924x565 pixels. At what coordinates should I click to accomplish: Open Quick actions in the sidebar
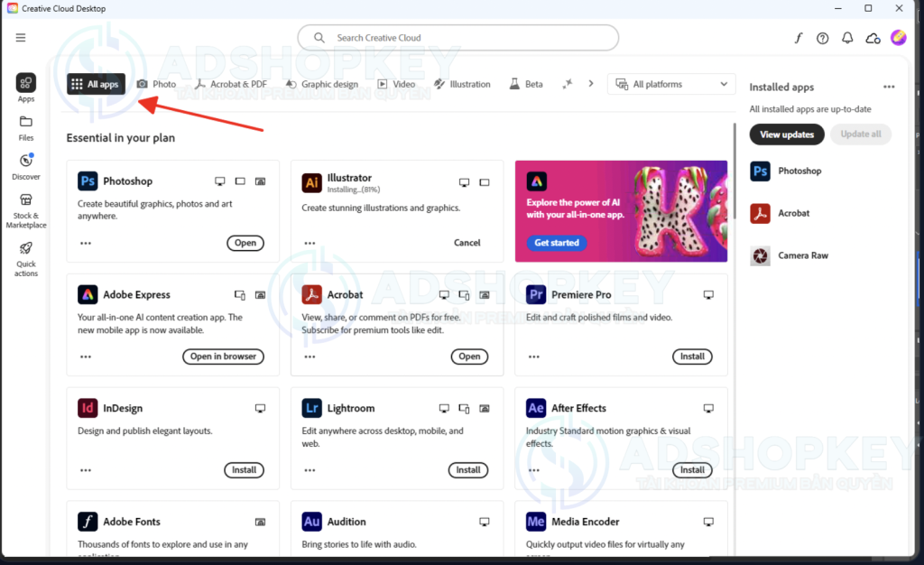(26, 259)
